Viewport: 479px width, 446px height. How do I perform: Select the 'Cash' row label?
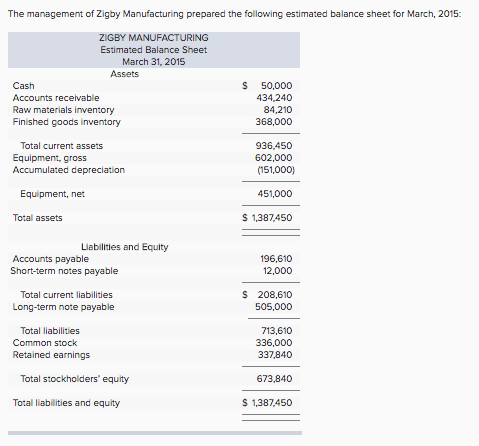pyautogui.click(x=24, y=86)
